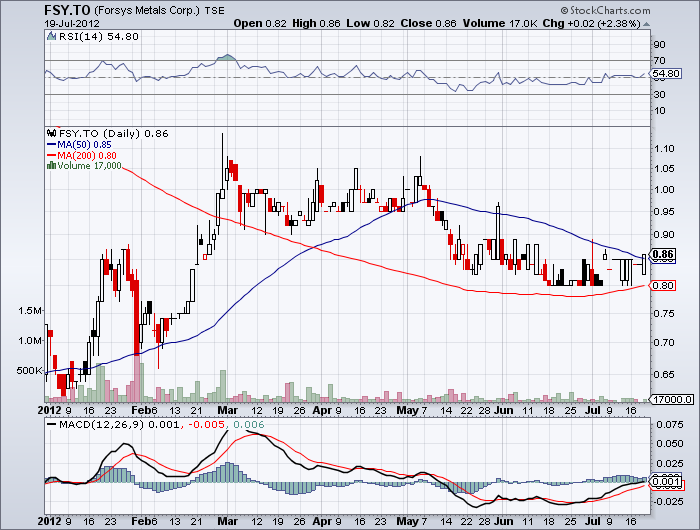
Task: Click the 0.95 price axis label
Action: click(664, 211)
